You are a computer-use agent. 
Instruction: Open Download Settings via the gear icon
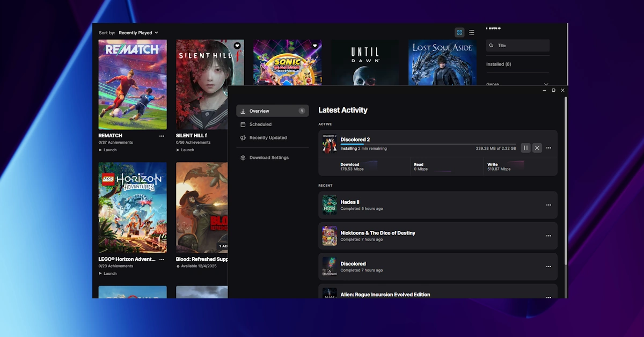point(243,157)
